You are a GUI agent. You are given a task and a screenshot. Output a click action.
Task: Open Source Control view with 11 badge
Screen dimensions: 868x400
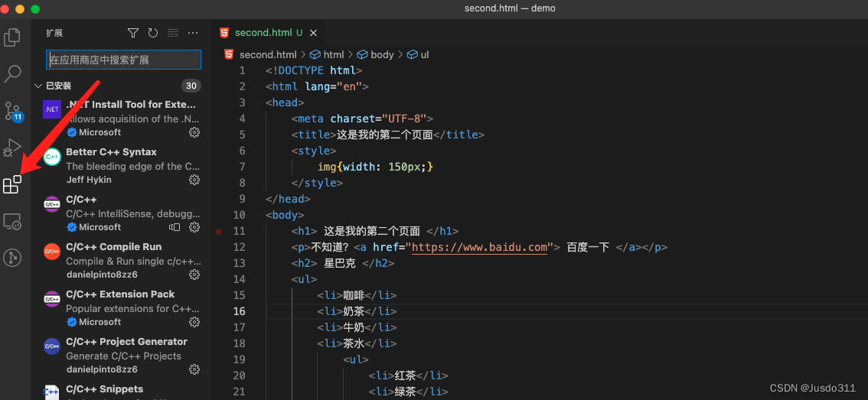[12, 111]
